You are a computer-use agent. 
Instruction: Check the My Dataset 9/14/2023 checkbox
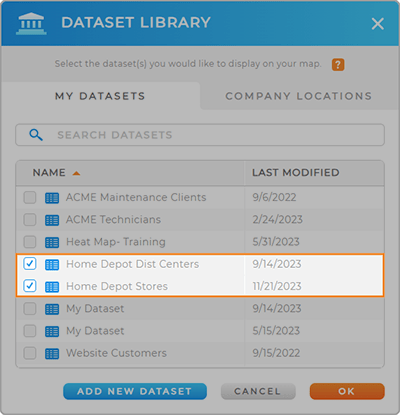point(30,308)
